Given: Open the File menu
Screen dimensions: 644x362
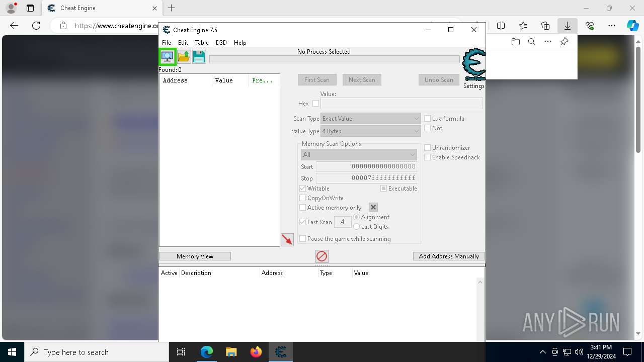Looking at the screenshot, I should click(167, 43).
